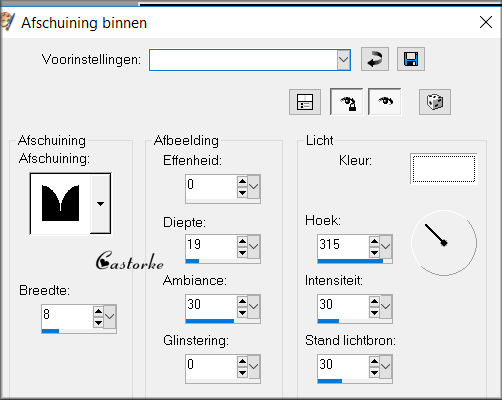Viewport: 502px width, 400px height.
Task: Decrease the Intensiteit value with down arrow
Action: (374, 313)
